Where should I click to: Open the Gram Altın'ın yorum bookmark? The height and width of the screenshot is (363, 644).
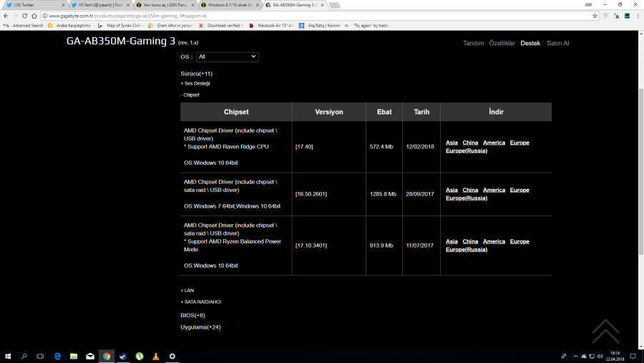point(170,26)
